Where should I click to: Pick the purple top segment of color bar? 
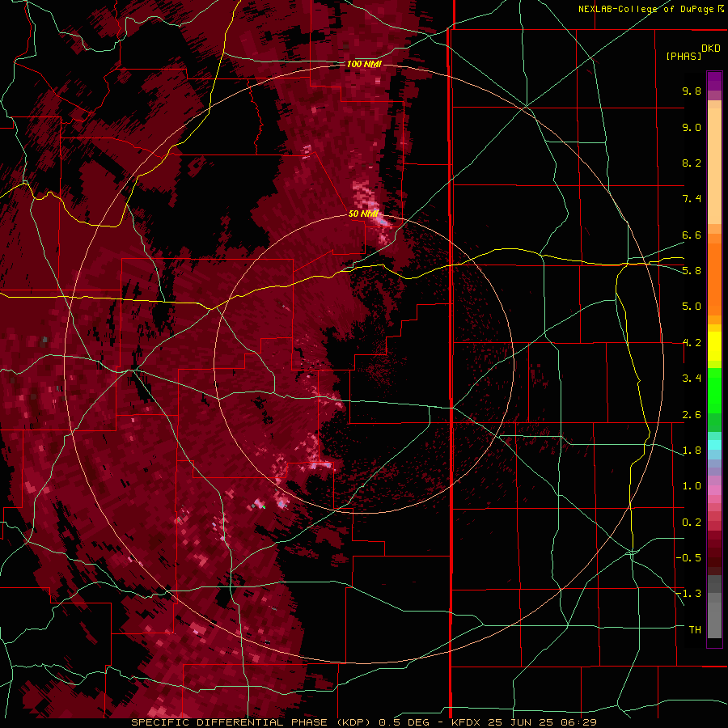pyautogui.click(x=714, y=81)
